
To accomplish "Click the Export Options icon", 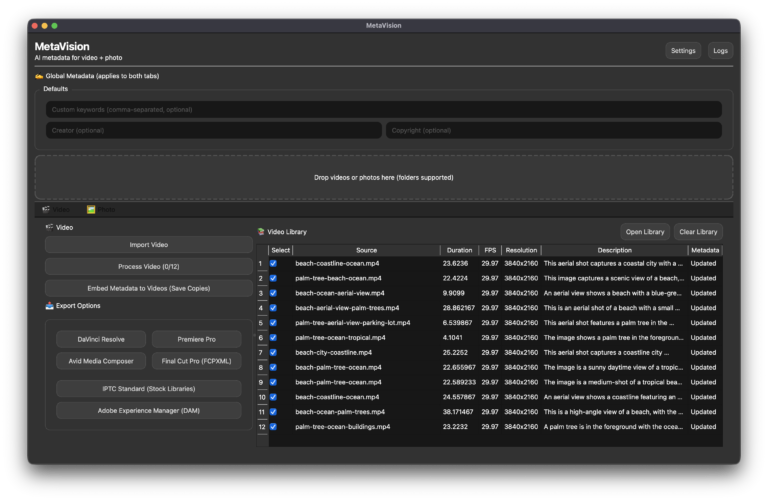I will (x=49, y=306).
